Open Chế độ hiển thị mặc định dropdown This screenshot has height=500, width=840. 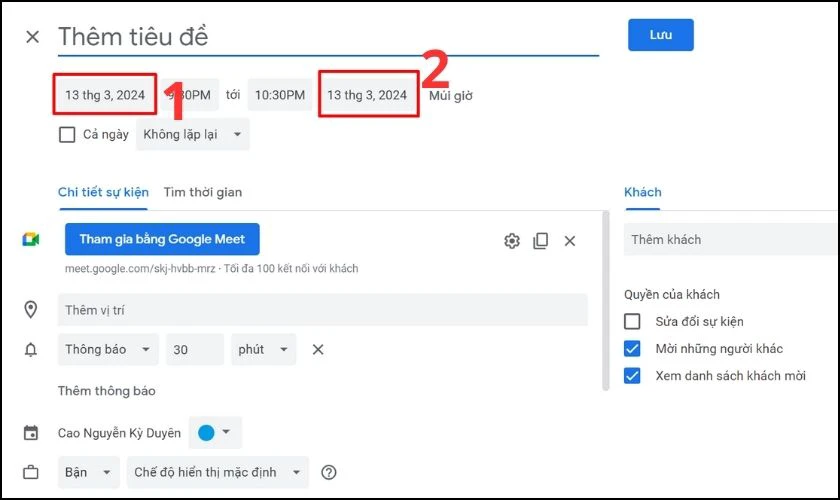(218, 472)
